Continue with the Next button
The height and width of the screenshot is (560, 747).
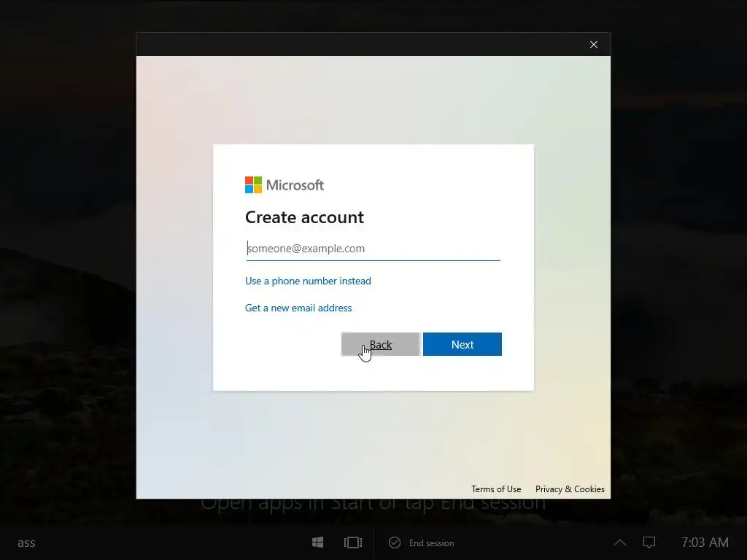click(x=462, y=344)
